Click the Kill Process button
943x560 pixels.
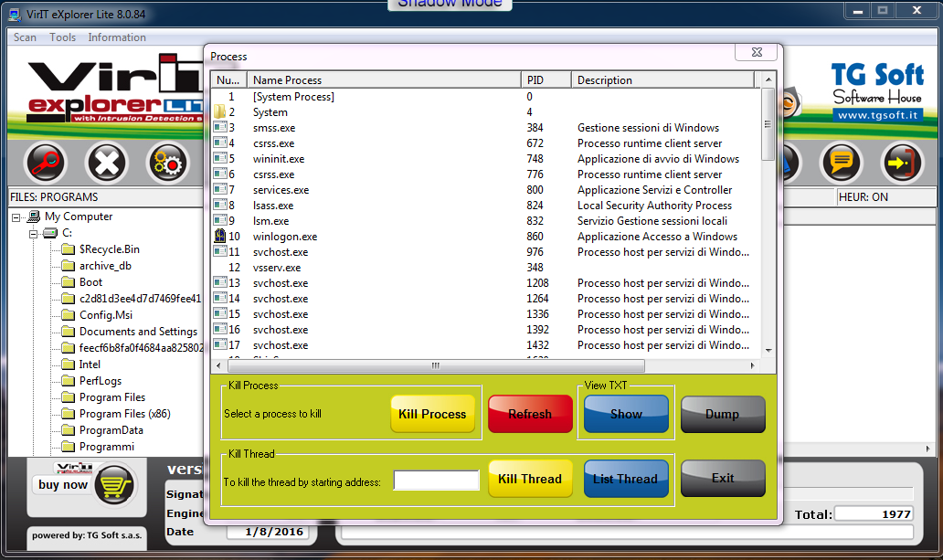(432, 414)
